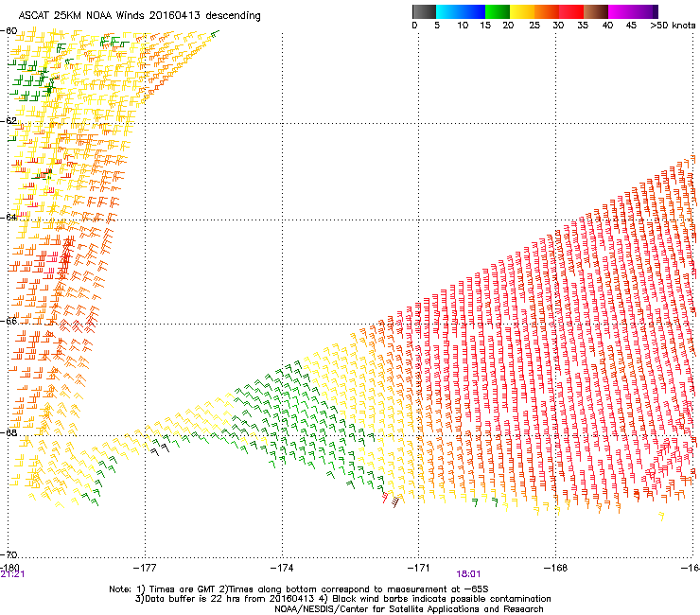Click the -66 latitude axis label
The width and height of the screenshot is (700, 615).
click(x=9, y=321)
